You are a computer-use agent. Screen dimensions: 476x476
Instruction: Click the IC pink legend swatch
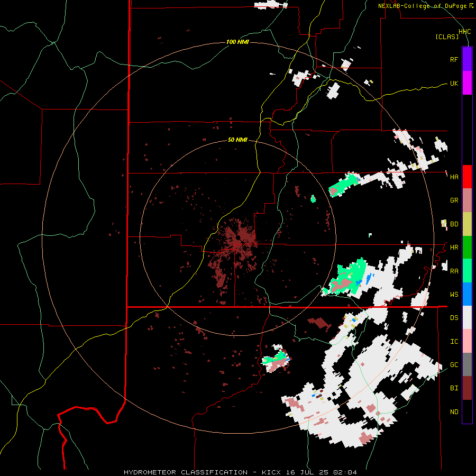pos(467,341)
